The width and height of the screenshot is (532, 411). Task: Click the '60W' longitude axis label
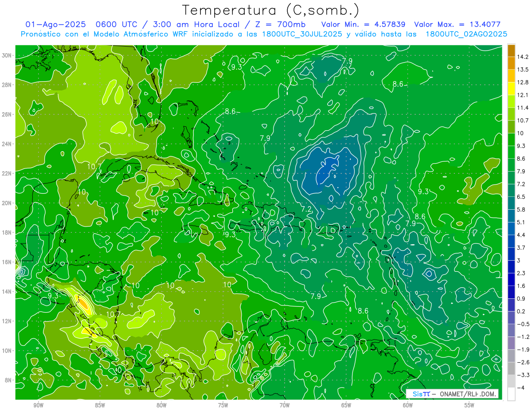(408, 405)
